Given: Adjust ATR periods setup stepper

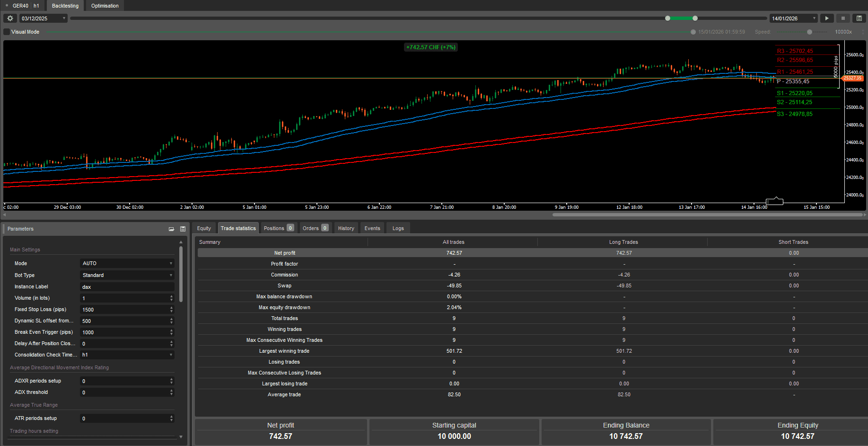Looking at the screenshot, I should [x=171, y=418].
